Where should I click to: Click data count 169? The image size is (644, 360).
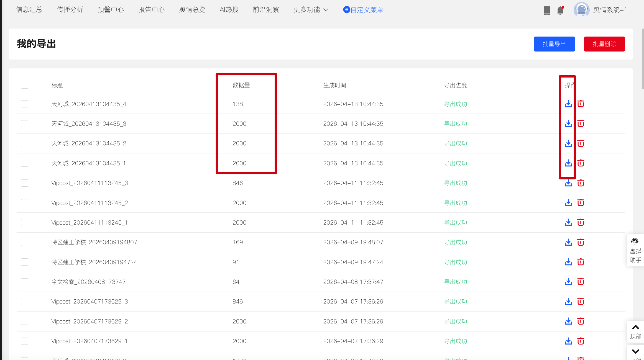point(237,242)
